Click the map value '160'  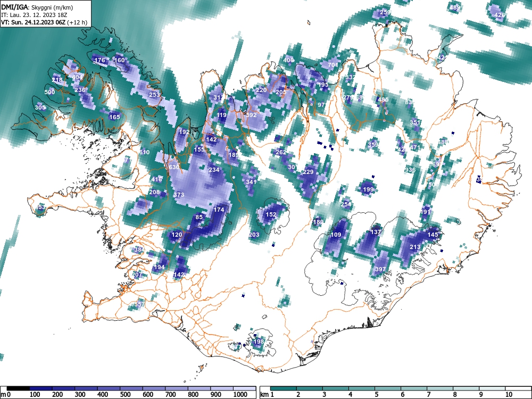119,60
